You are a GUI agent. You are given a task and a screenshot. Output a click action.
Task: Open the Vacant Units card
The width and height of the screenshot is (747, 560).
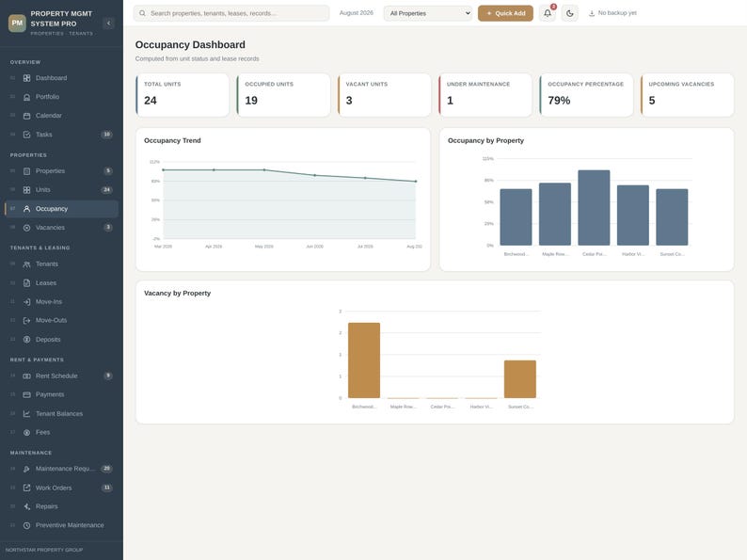pos(385,95)
